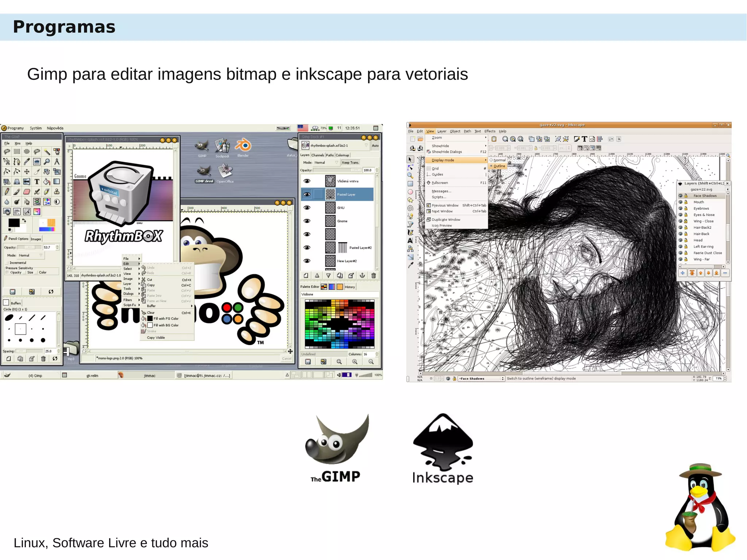Viewport: 747px width, 560px height.
Task: Adjust the Opacity slider in Pencil Options
Action: point(29,247)
